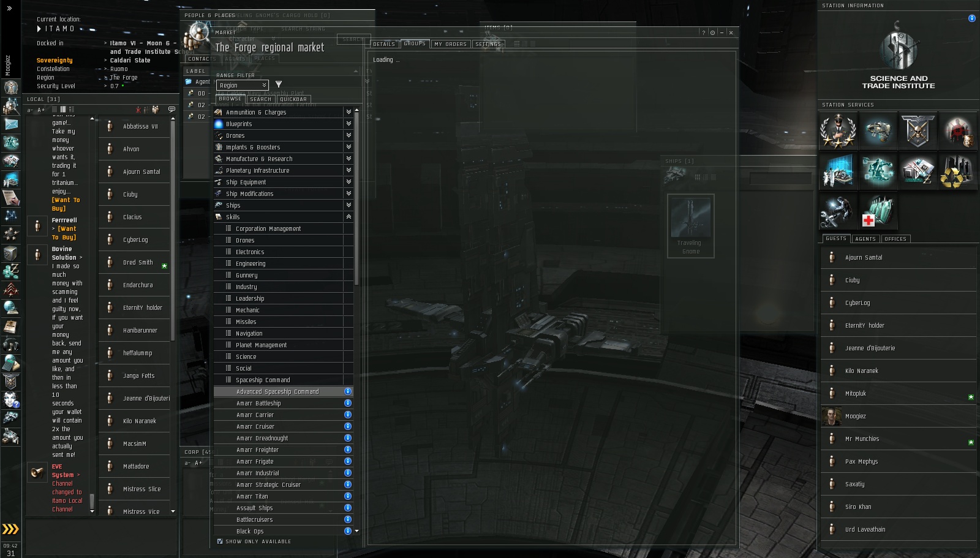Viewport: 980px width, 558px height.
Task: Click the yellow chevrons undock icon
Action: click(10, 529)
